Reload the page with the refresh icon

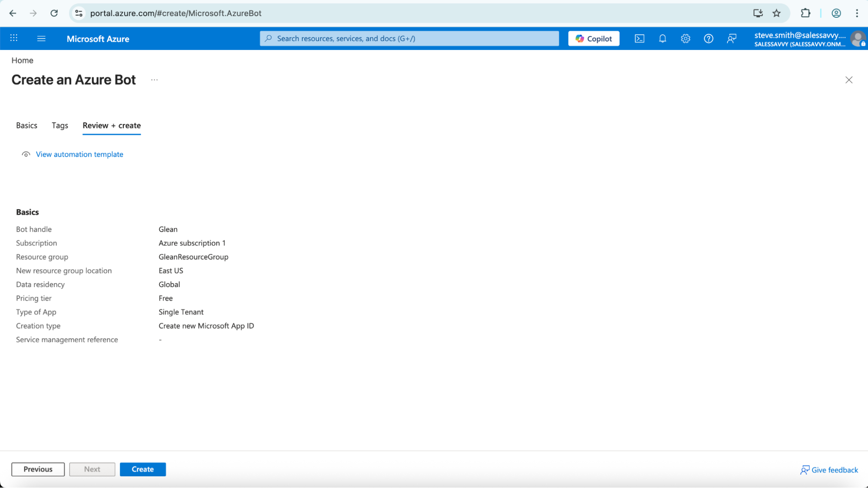click(x=54, y=13)
